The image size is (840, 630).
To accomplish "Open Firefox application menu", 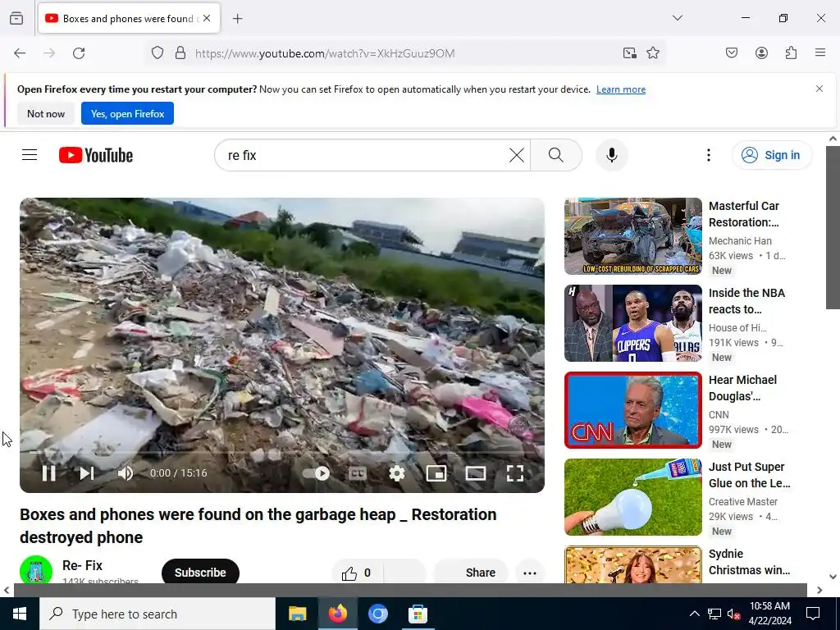I will coord(820,53).
